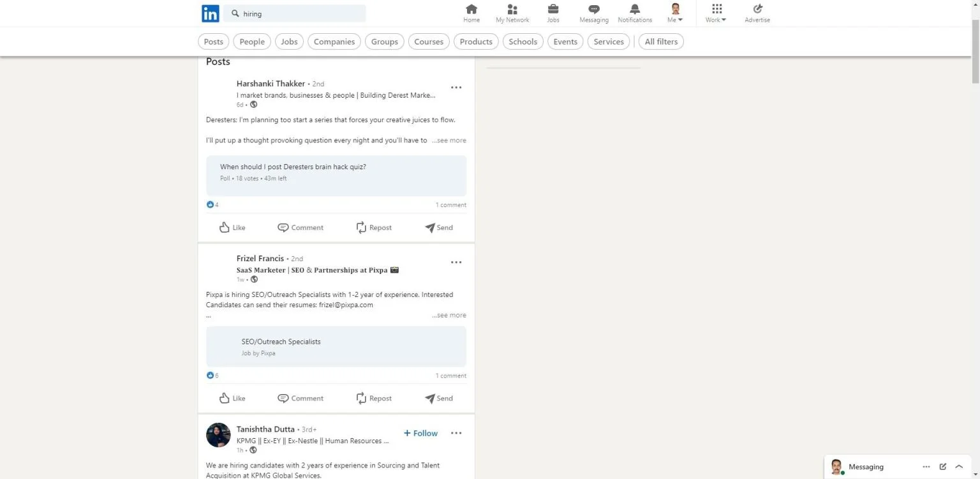Expand see more on Pixpa post
The width and height of the screenshot is (980, 479).
click(449, 315)
